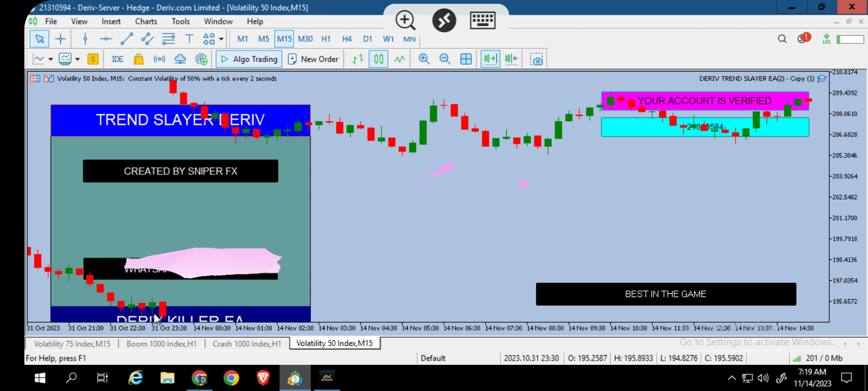This screenshot has width=868, height=391.
Task: Click the remote session zoom magnifier icon
Action: point(406,21)
